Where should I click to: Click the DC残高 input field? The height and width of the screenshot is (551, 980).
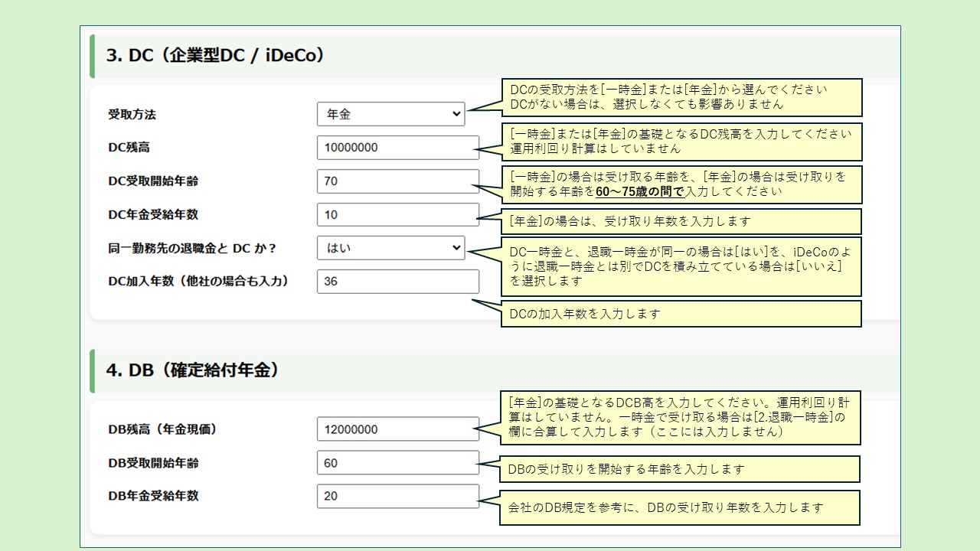[397, 148]
